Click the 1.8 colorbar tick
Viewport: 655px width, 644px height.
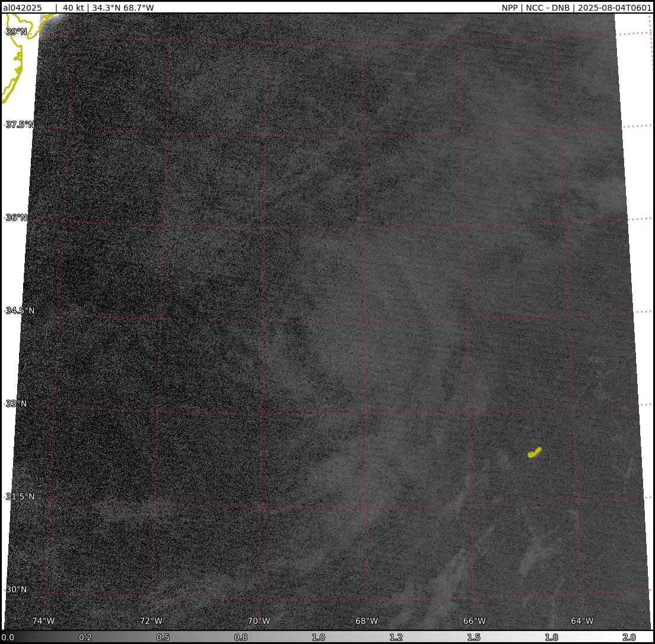[x=551, y=637]
